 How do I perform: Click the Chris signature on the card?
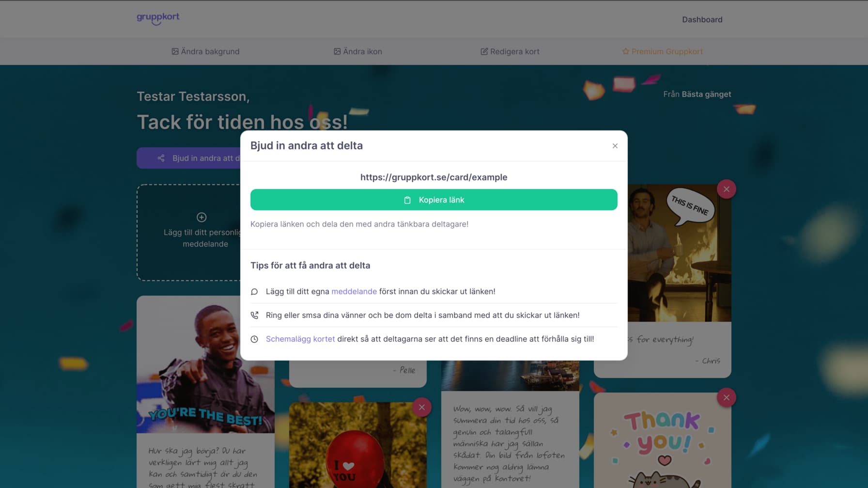coord(708,361)
